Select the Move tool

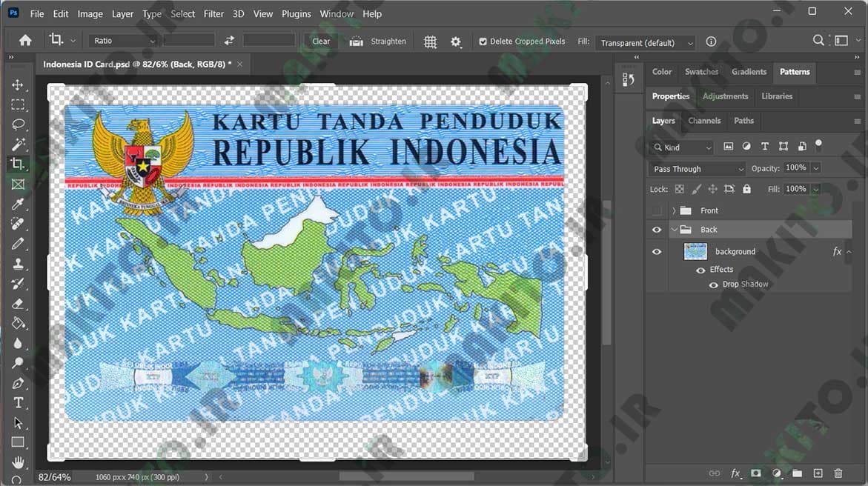[x=18, y=84]
